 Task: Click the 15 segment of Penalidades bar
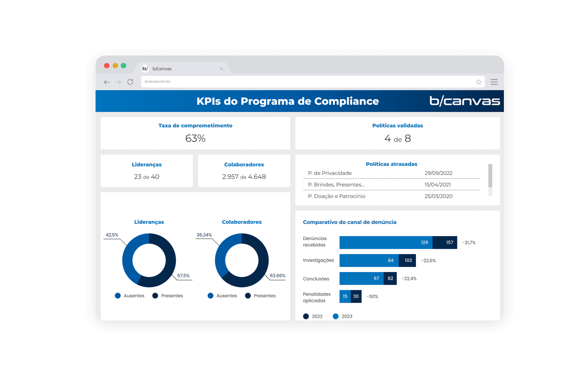(x=345, y=296)
